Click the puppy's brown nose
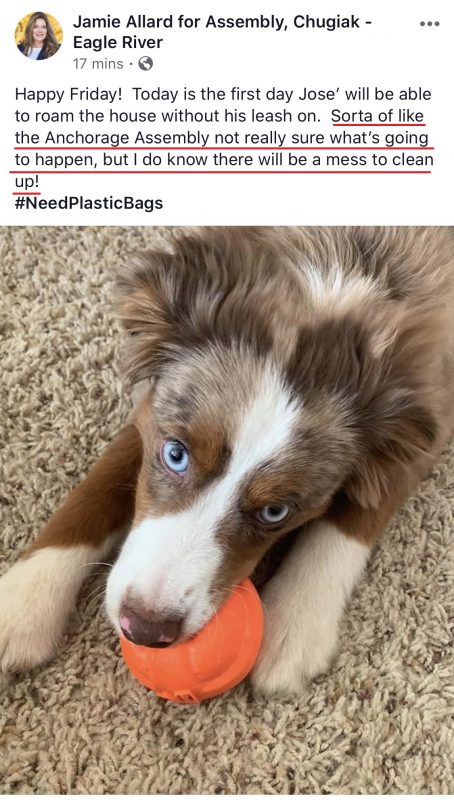 coord(150,623)
